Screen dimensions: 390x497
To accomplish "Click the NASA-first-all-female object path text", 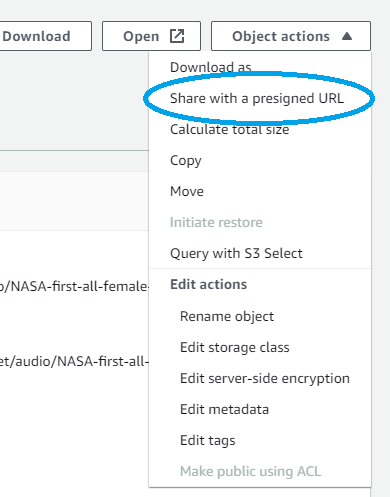I will coord(74,286).
